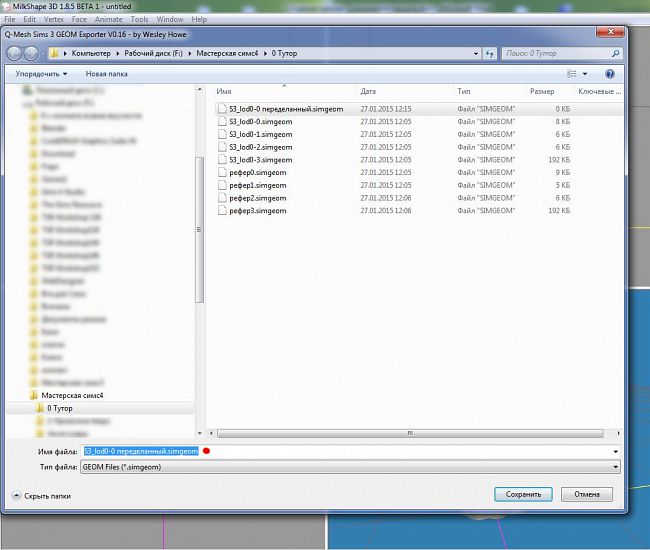This screenshot has height=550, width=650.
Task: Select 0 Тутор in the folder tree
Action: click(60, 408)
